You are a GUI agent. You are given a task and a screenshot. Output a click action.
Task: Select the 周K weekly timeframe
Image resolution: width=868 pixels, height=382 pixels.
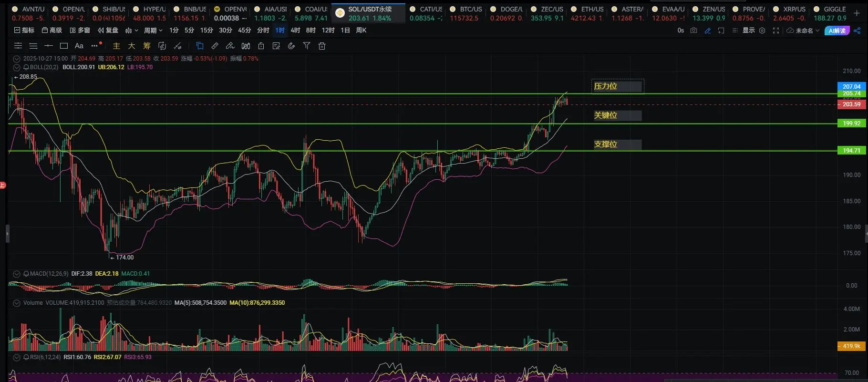pyautogui.click(x=362, y=30)
